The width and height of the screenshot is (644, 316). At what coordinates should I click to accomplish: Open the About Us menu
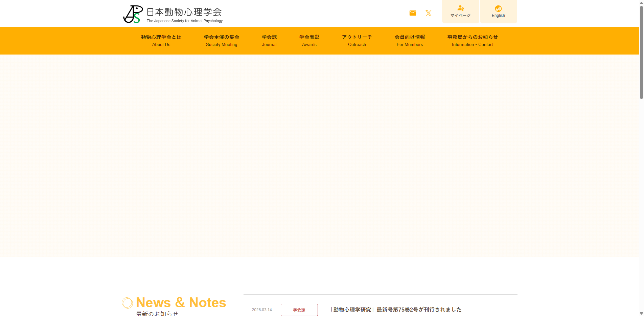[161, 41]
